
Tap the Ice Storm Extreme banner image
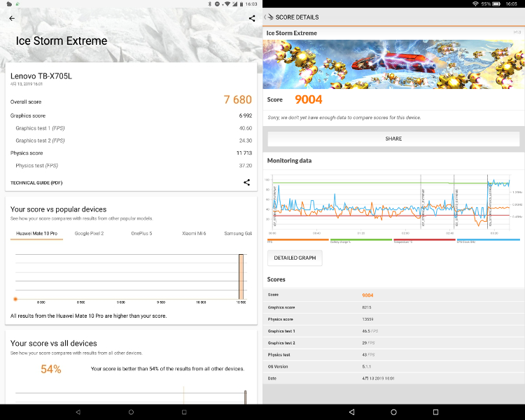[393, 64]
